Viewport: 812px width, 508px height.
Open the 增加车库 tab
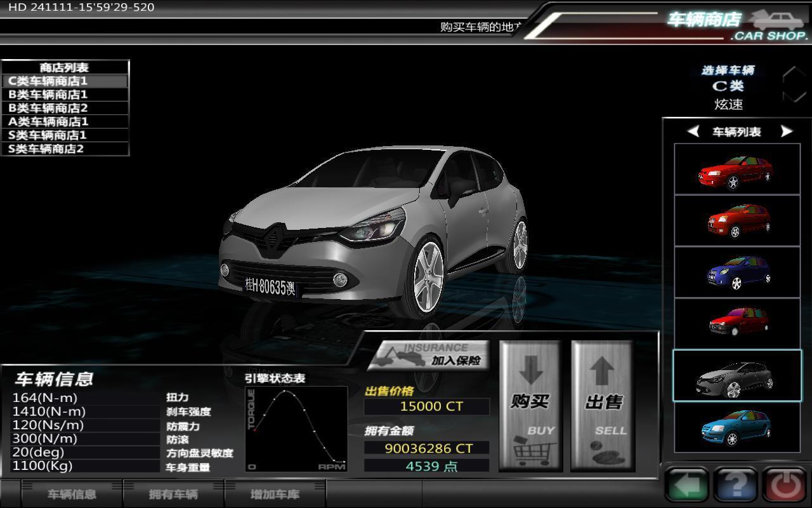tap(275, 494)
